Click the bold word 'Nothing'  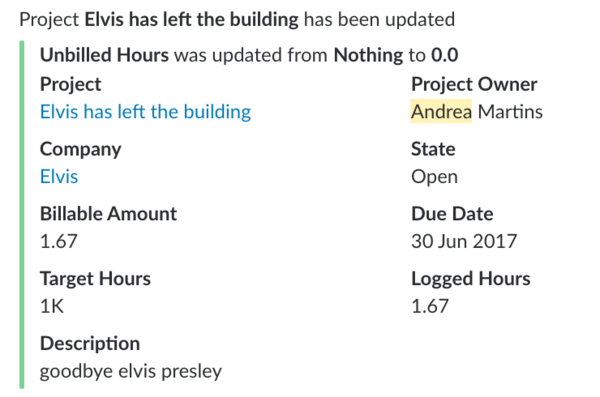coord(368,55)
